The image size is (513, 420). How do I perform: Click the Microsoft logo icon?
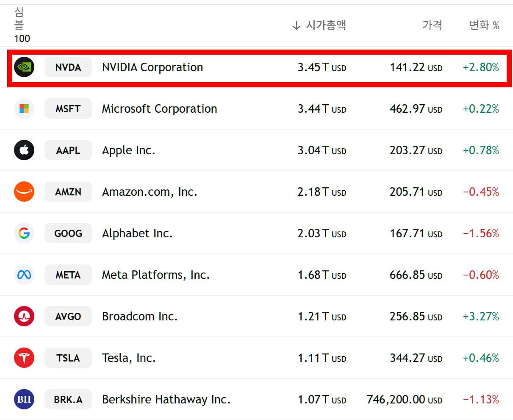click(24, 108)
